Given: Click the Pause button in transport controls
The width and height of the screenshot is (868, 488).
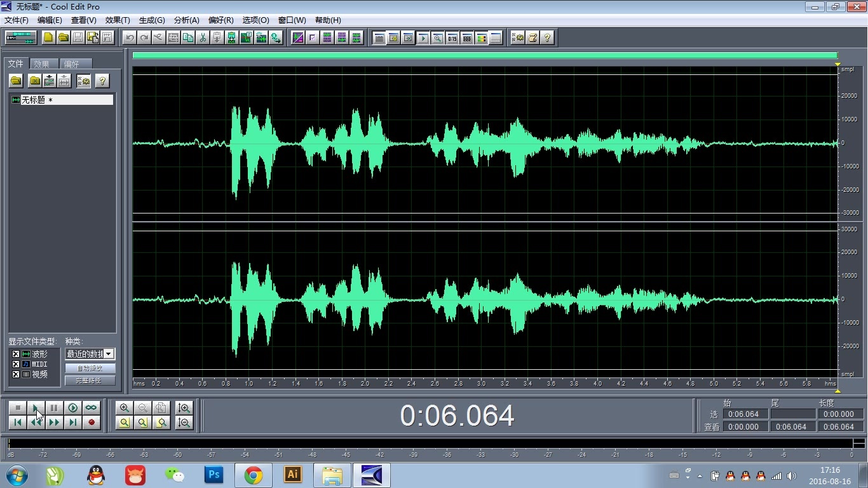Looking at the screenshot, I should [55, 408].
